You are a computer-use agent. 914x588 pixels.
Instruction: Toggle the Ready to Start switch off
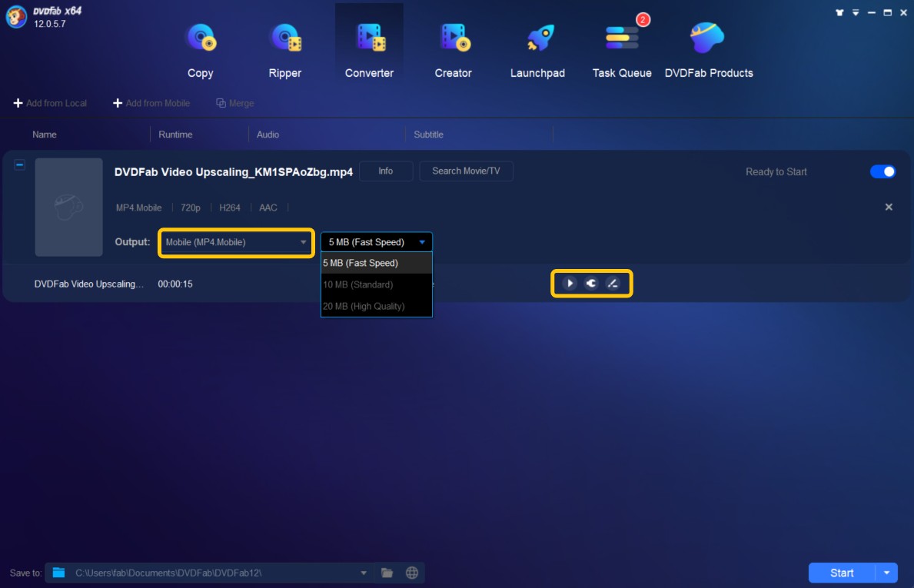coord(882,171)
